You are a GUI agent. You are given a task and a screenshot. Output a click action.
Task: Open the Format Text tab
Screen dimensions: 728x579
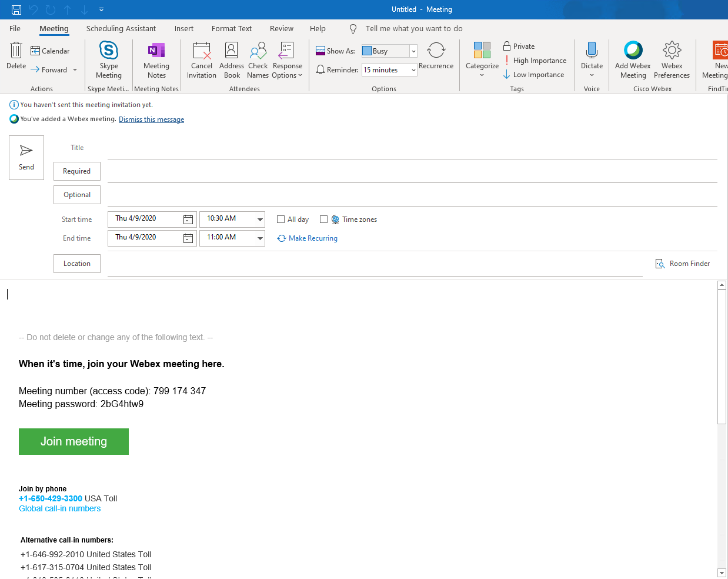click(232, 29)
